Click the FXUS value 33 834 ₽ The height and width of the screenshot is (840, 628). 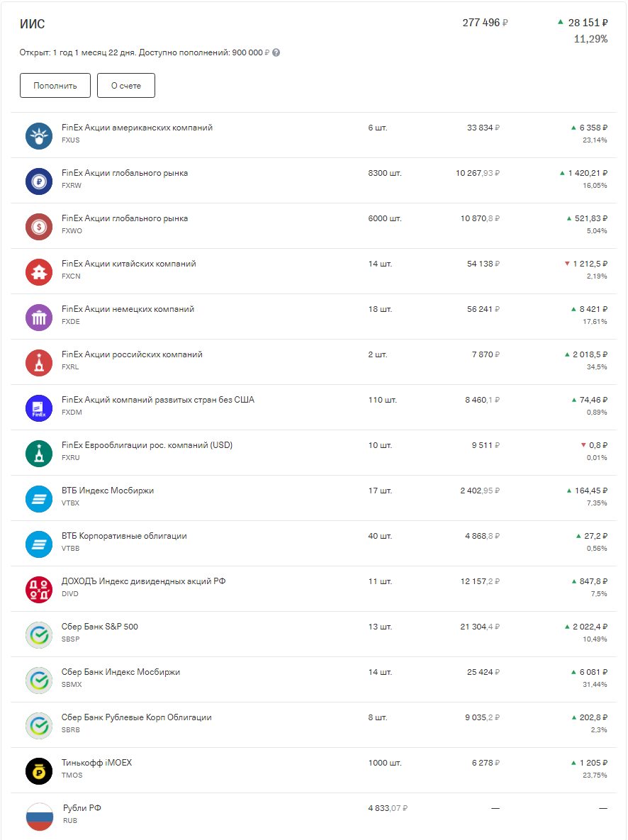tap(483, 128)
